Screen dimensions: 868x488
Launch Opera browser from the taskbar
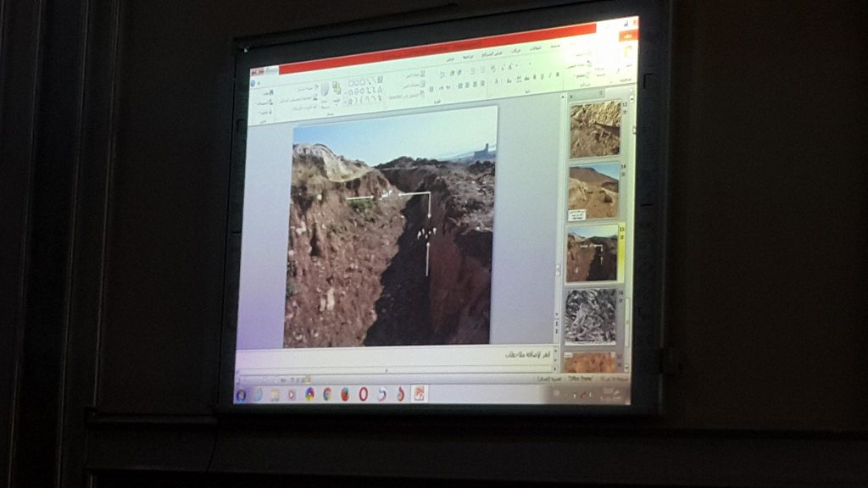coord(364,394)
